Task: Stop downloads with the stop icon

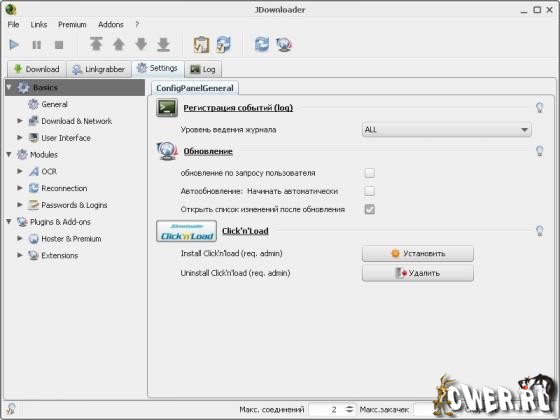Action: pos(59,45)
